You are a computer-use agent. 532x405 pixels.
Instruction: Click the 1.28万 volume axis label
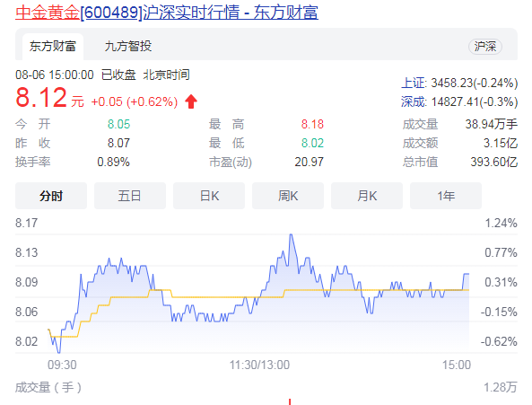pyautogui.click(x=501, y=387)
